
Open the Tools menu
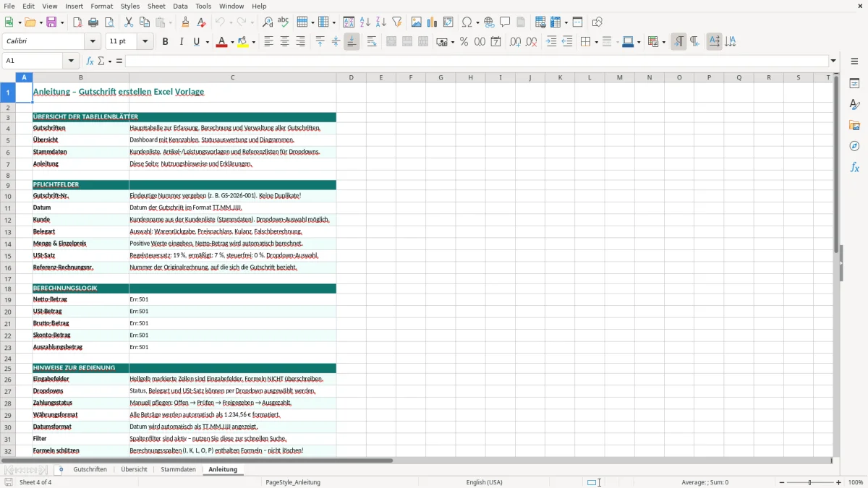pyautogui.click(x=203, y=6)
